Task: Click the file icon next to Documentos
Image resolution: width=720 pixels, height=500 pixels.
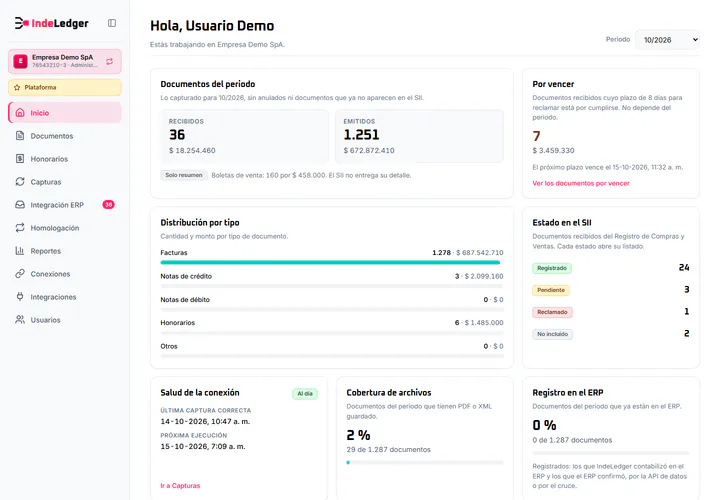Action: [20, 135]
